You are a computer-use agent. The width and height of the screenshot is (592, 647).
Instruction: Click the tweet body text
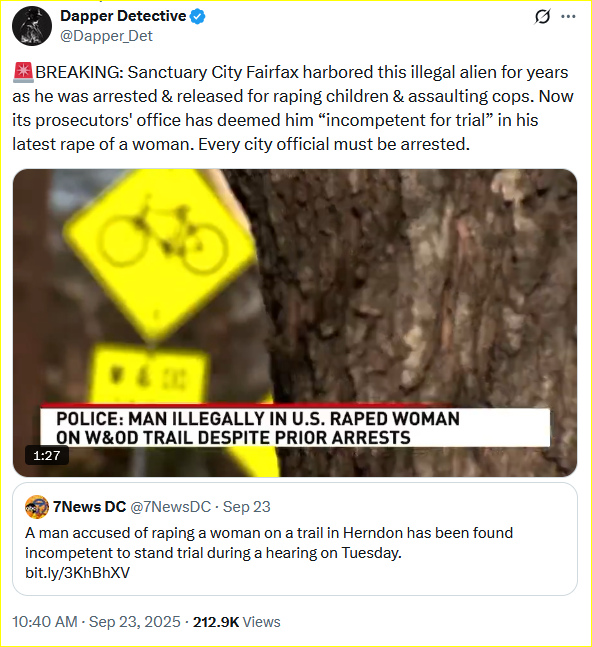[x=293, y=108]
